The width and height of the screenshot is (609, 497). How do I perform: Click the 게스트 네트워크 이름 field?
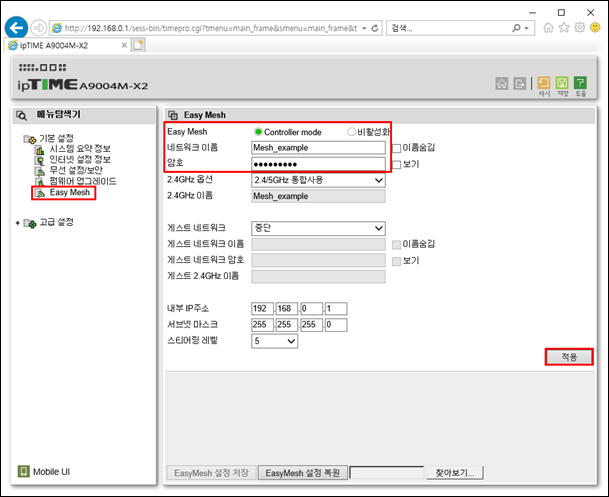pos(318,244)
